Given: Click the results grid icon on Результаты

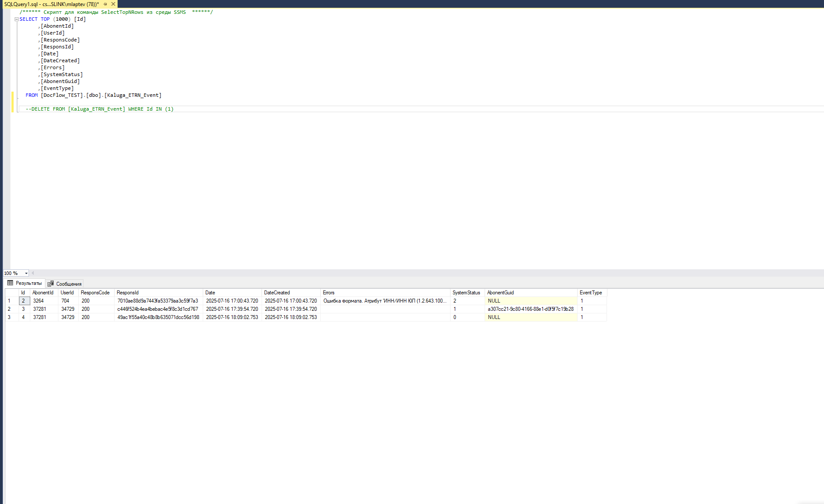Looking at the screenshot, I should pos(10,283).
